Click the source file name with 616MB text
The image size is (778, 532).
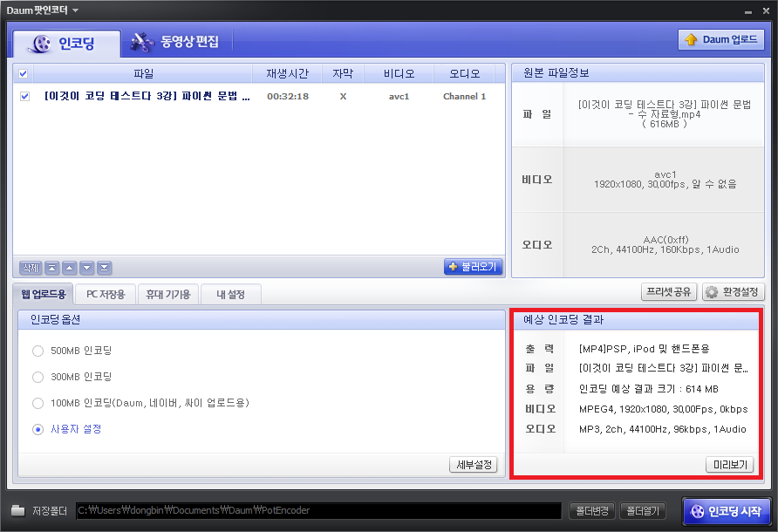(665, 114)
